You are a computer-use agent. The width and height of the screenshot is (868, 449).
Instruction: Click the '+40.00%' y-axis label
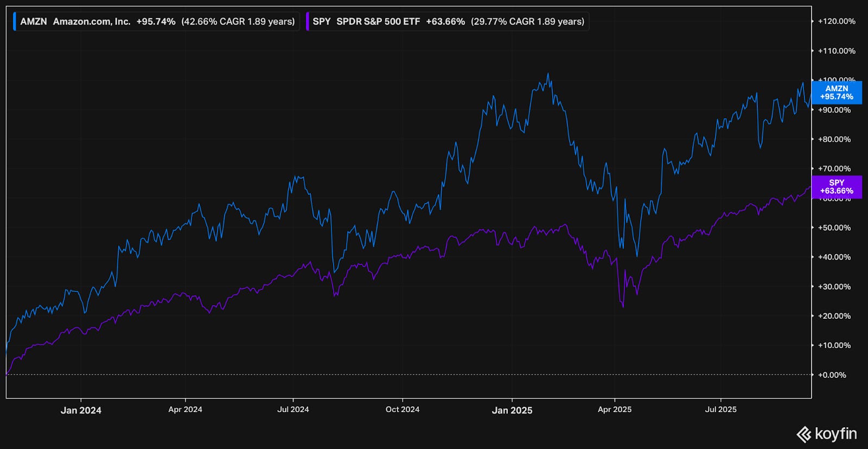834,257
